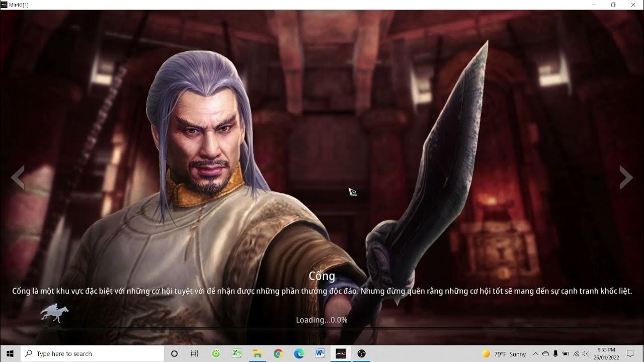Viewport: 644px width, 362px height.
Task: Click the 'Type here to search' box
Action: (x=93, y=353)
